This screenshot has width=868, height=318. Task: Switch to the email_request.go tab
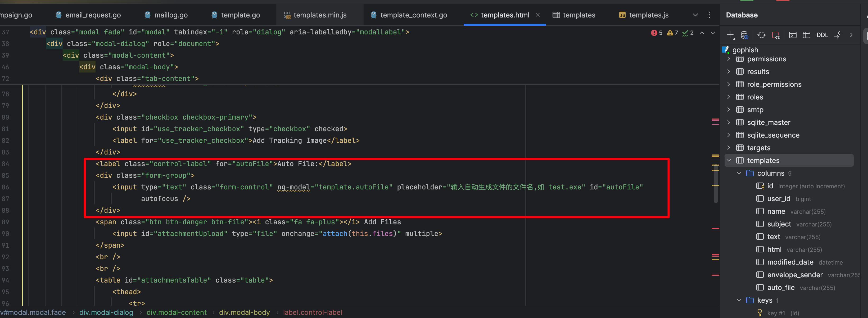pyautogui.click(x=88, y=15)
